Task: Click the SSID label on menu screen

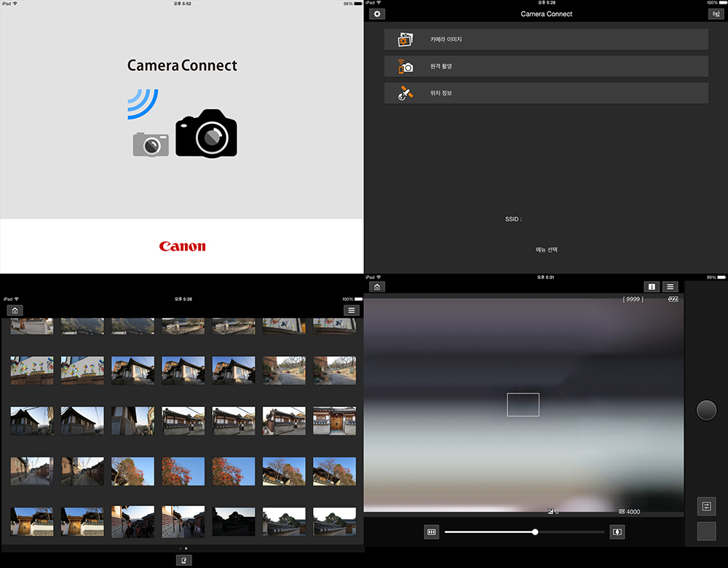Action: (x=513, y=219)
